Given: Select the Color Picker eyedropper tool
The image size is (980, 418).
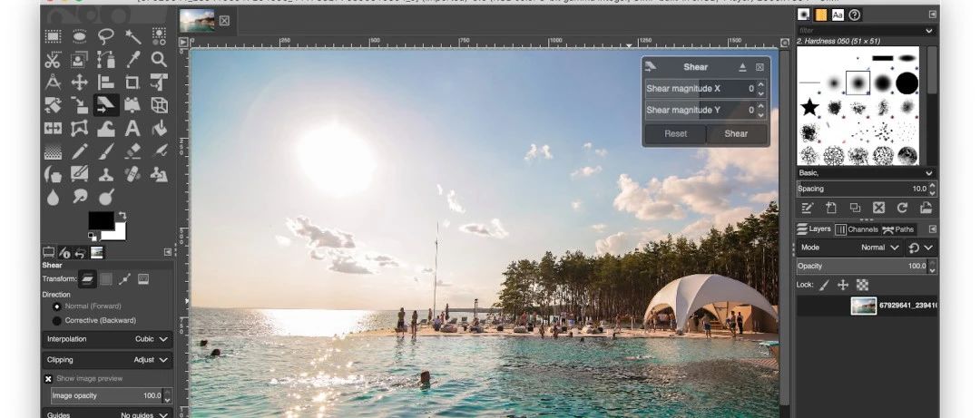Looking at the screenshot, I should [132, 59].
